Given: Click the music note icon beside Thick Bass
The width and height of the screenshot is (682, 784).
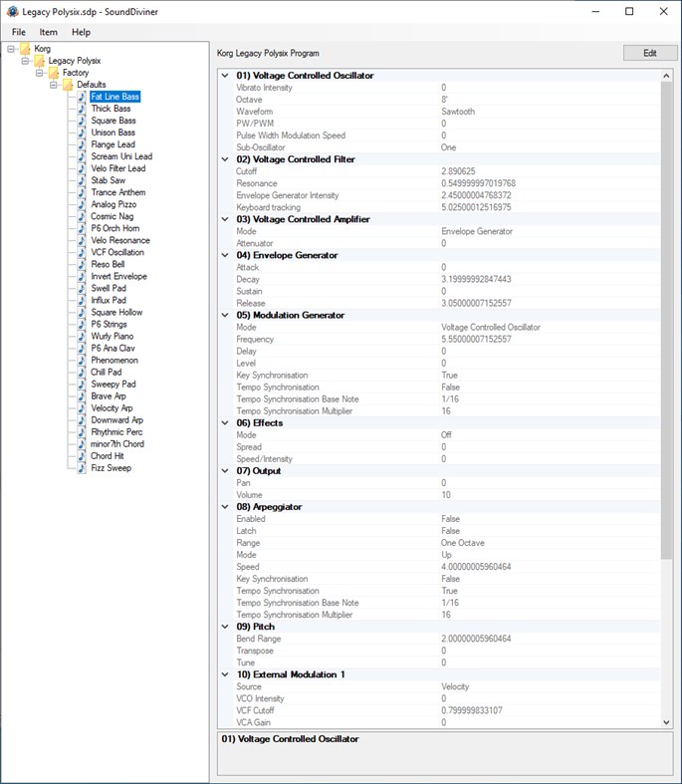Looking at the screenshot, I should (x=82, y=109).
